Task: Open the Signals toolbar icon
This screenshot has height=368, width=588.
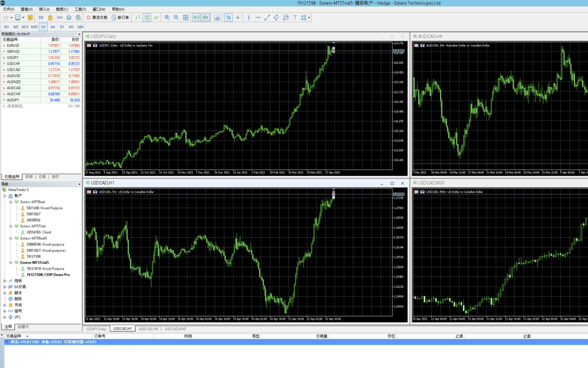Action: pos(60,18)
